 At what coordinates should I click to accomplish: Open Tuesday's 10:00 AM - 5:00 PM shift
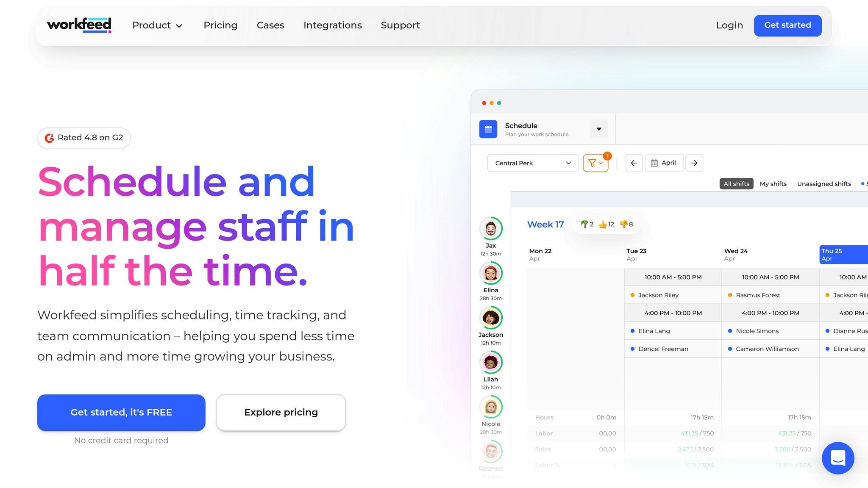[x=673, y=277]
